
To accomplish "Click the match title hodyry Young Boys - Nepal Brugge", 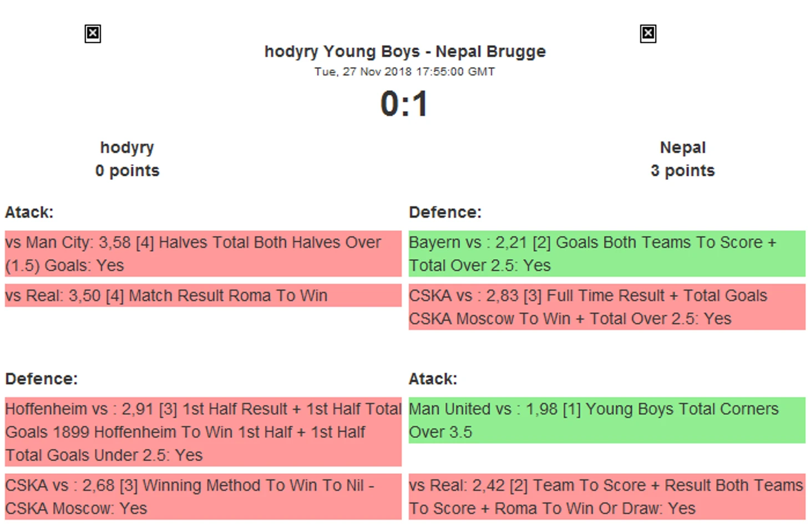I will (405, 52).
